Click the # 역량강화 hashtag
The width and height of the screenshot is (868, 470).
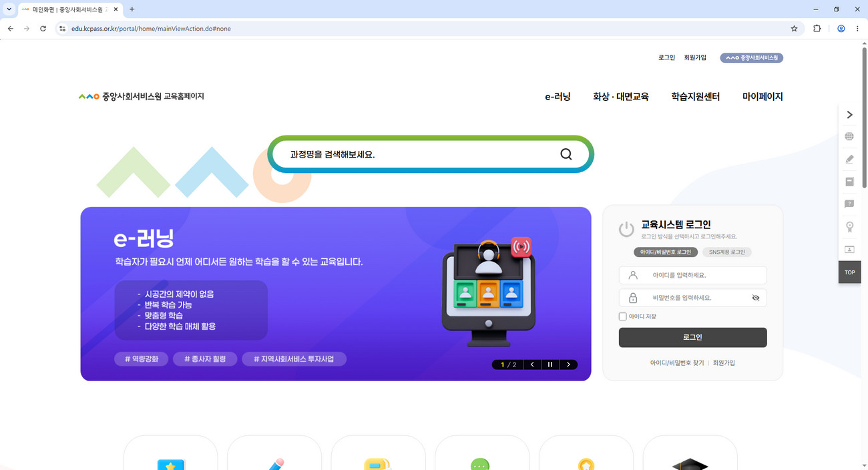pyautogui.click(x=141, y=359)
